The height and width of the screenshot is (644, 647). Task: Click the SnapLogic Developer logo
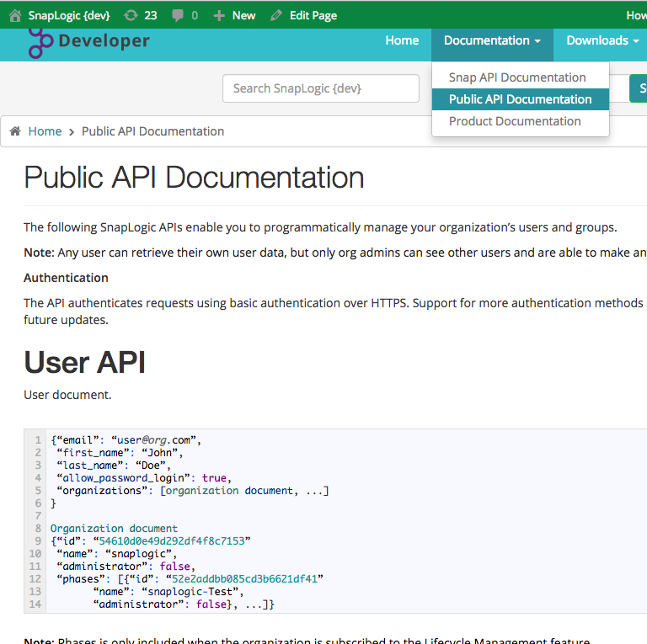pyautogui.click(x=89, y=42)
